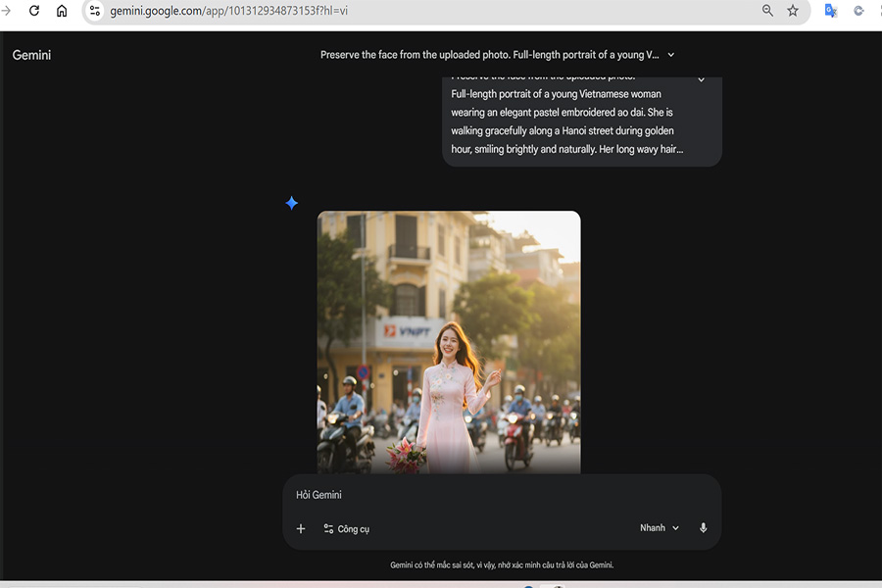The image size is (882, 588).
Task: Click the browser back arrow
Action: (x=5, y=11)
